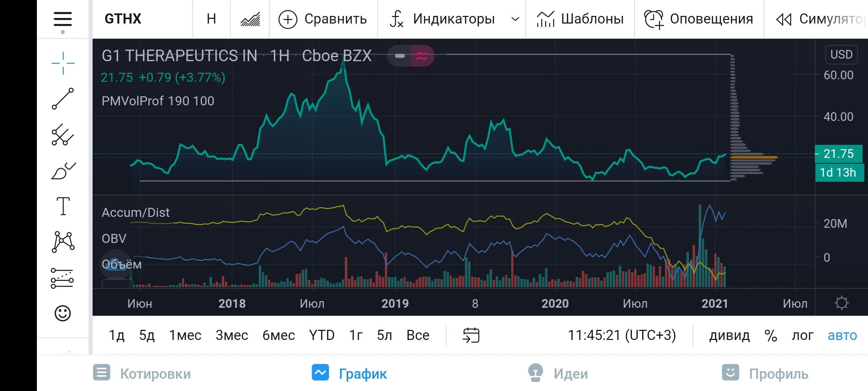Open the hamburger main menu
Viewport: 868px width, 391px height.
point(63,19)
